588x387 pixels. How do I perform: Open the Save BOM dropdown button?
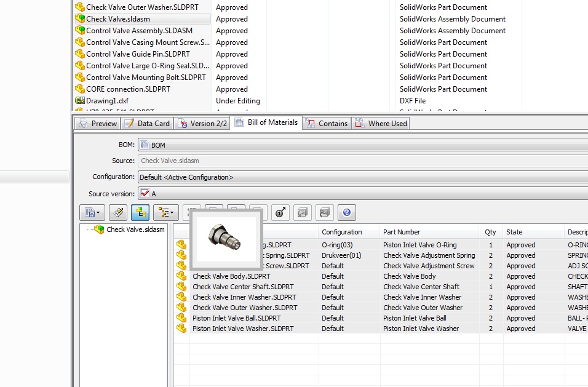click(92, 213)
